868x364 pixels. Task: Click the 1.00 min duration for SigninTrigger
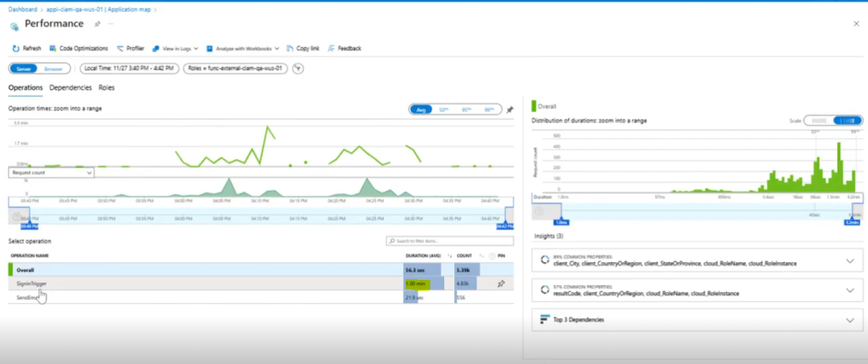tap(415, 283)
